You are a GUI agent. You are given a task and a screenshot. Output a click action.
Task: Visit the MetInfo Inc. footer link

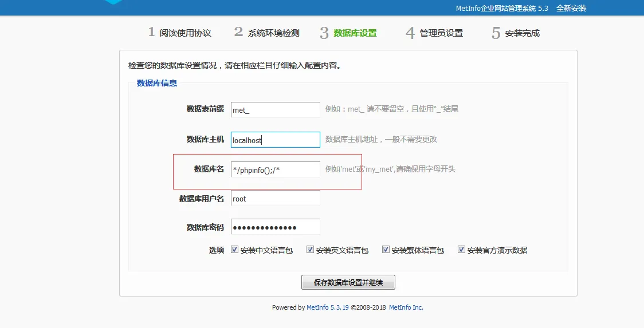(406, 307)
